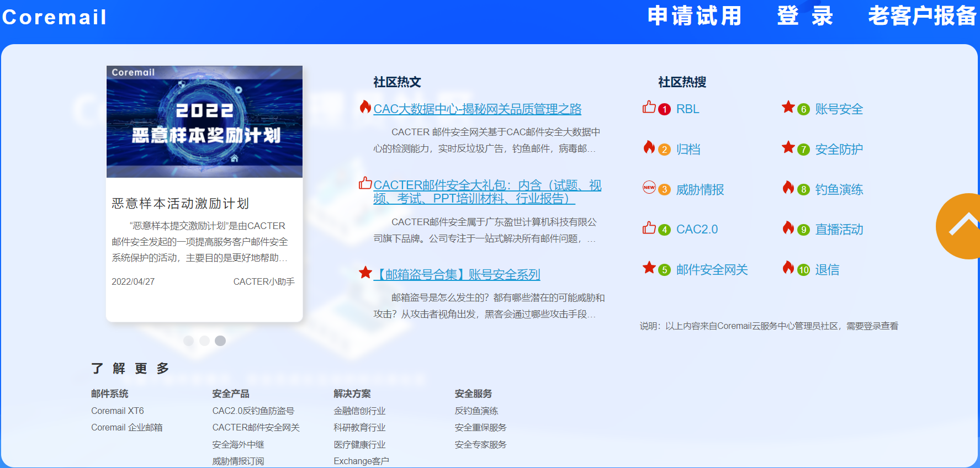Click the flame icon beside CAC大数据中心 article
The width and height of the screenshot is (980, 468).
coord(365,107)
